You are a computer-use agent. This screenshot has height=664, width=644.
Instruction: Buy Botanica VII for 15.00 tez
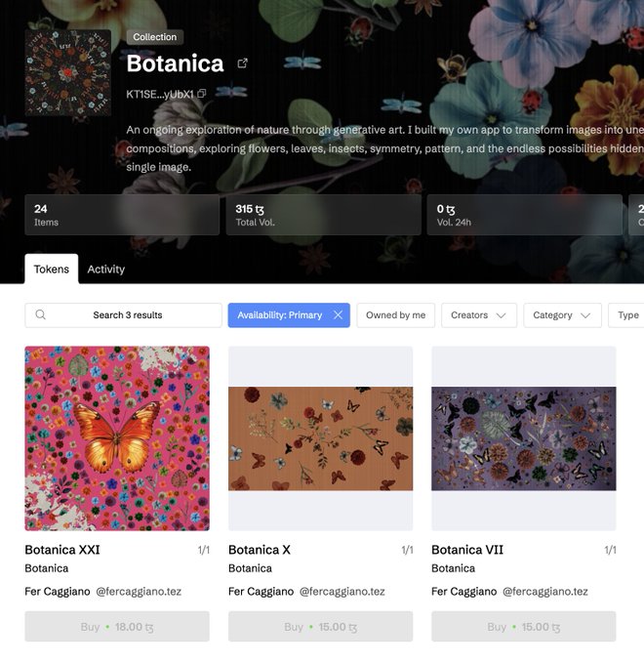coord(523,626)
